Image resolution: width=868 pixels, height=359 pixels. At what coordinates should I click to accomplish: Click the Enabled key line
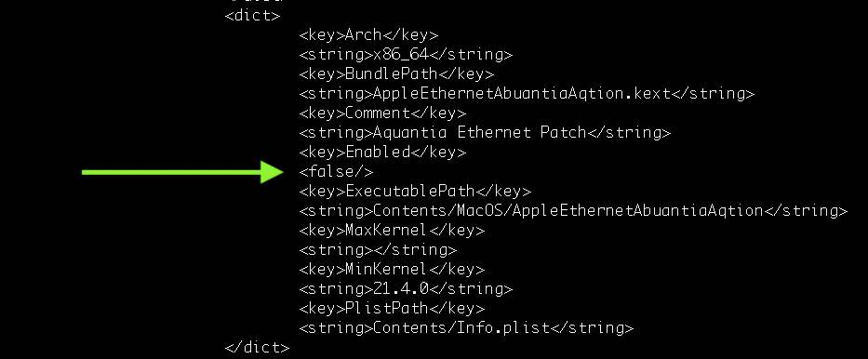(x=382, y=153)
